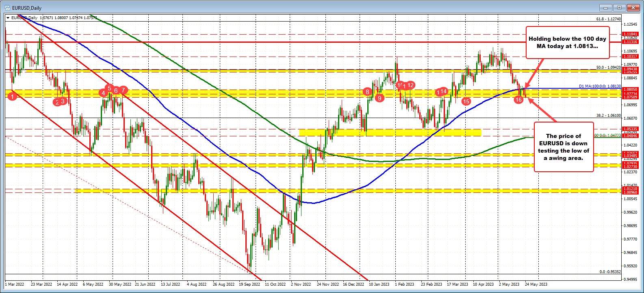The image size is (644, 293).
Task: Pick the red circle marker numbered 9
Action: coord(379,98)
